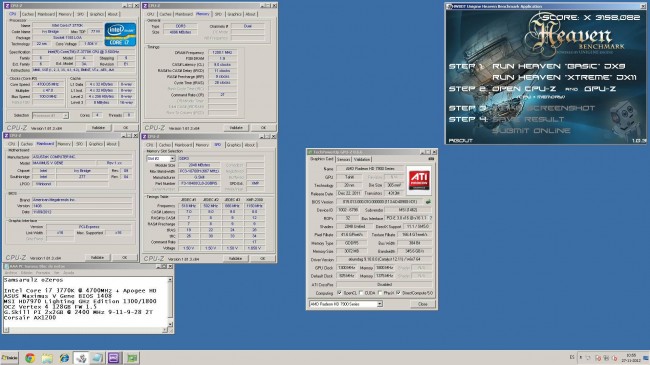
Task: Click the GPU-Z title bar icon
Action: 310,152
